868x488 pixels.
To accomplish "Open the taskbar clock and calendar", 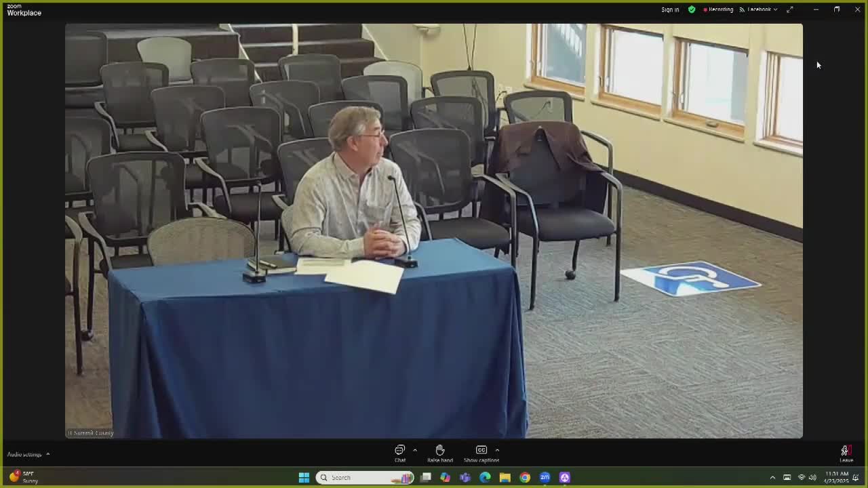I will click(x=836, y=477).
